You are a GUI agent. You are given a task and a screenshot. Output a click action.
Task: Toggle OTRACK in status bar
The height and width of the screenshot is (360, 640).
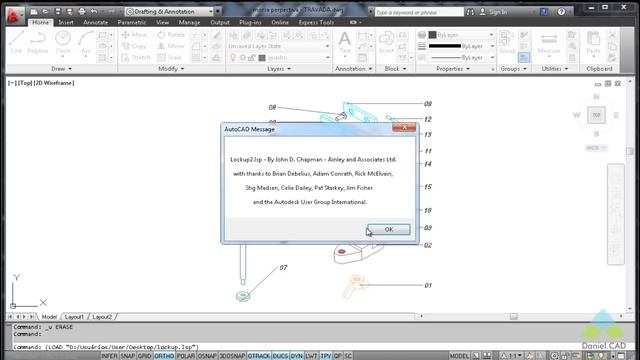pyautogui.click(x=259, y=356)
